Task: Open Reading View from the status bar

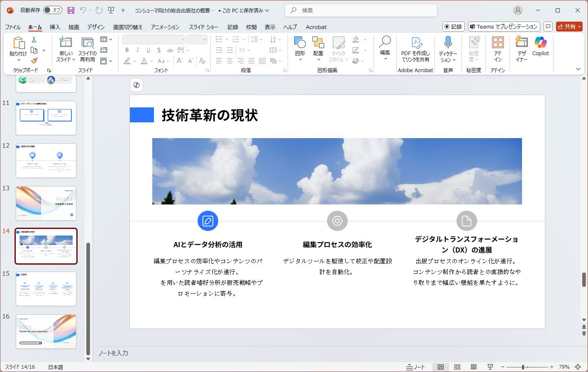Action: tap(473, 367)
